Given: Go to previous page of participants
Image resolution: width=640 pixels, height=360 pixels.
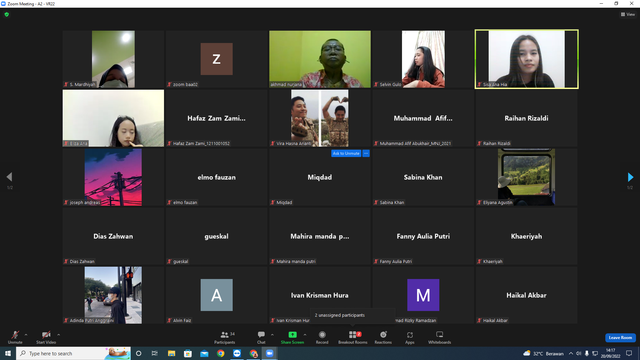Looking at the screenshot, I should point(9,177).
